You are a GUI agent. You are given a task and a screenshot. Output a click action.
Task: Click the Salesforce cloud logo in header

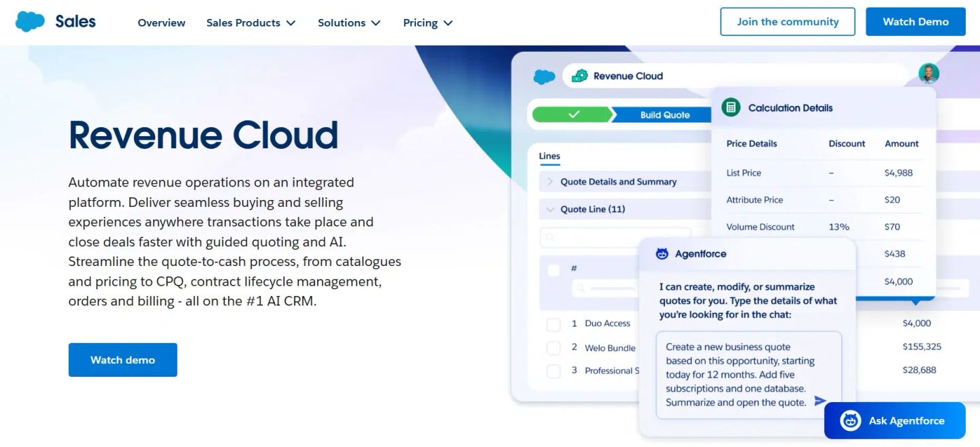click(x=30, y=22)
